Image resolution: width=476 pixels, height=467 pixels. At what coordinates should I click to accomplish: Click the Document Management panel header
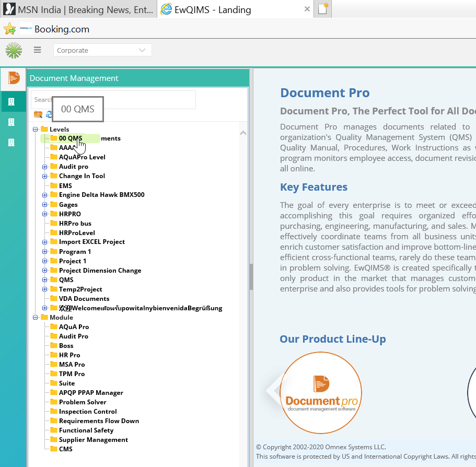[138, 78]
